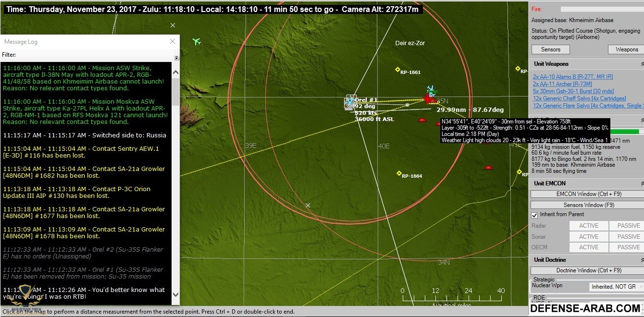This screenshot has height=317, width=644.
Task: Close the Message Log panel
Action: (x=173, y=41)
